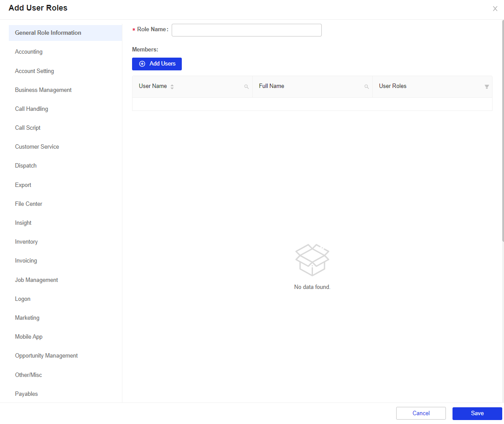Click the search icon in Full Name column
Screen dimensions: 504x424
[x=367, y=87]
